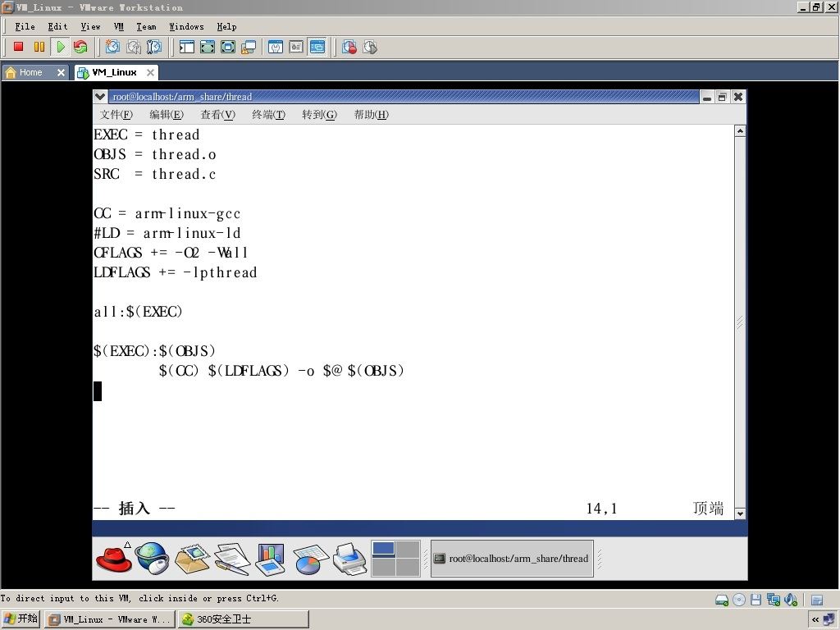Switch to quick switch mode icon
The width and height of the screenshot is (840, 630).
(228, 47)
